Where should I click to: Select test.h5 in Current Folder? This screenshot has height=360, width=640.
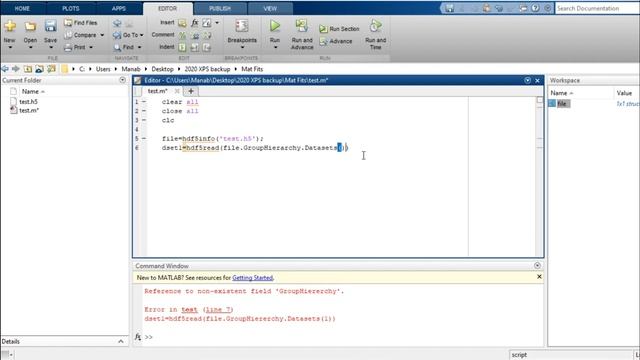(x=28, y=102)
